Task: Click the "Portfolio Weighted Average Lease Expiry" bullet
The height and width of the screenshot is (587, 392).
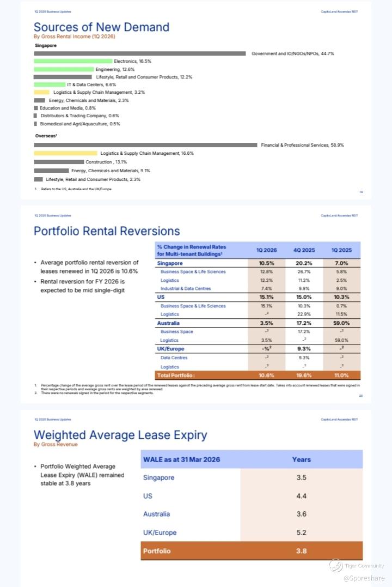Action: pos(82,475)
